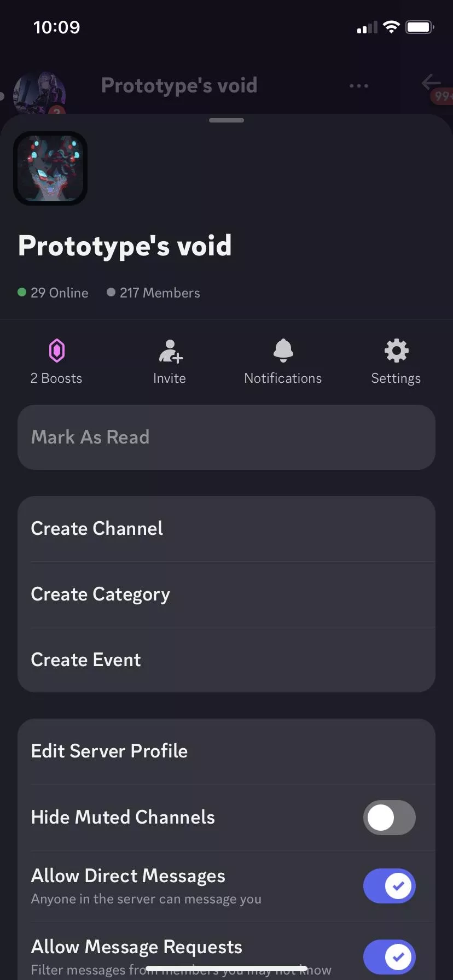
Task: Open server Settings gear icon
Action: 396,351
